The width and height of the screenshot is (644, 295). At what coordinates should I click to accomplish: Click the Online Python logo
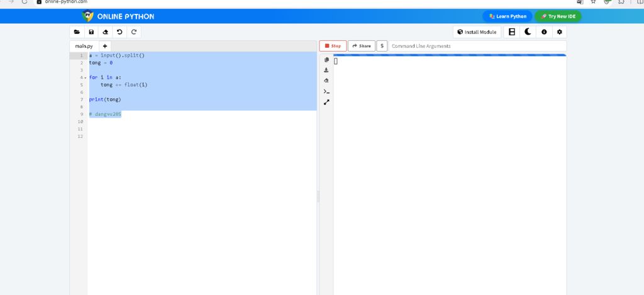pos(88,16)
